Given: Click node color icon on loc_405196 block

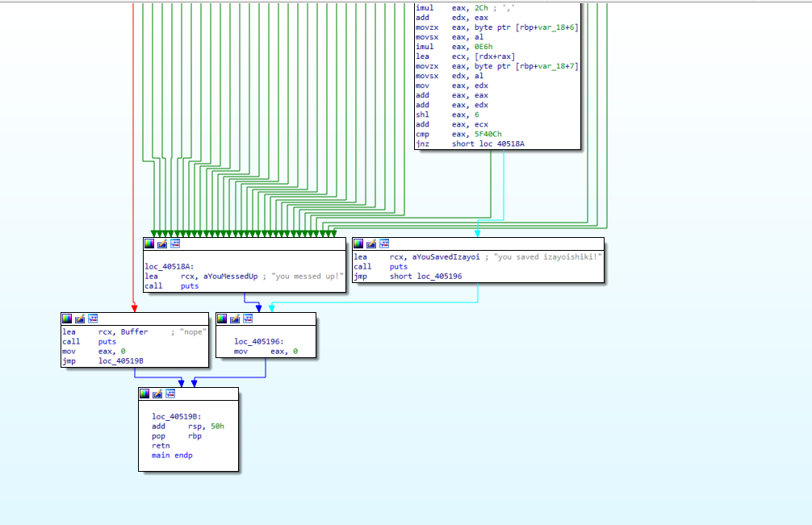Looking at the screenshot, I should [x=223, y=319].
